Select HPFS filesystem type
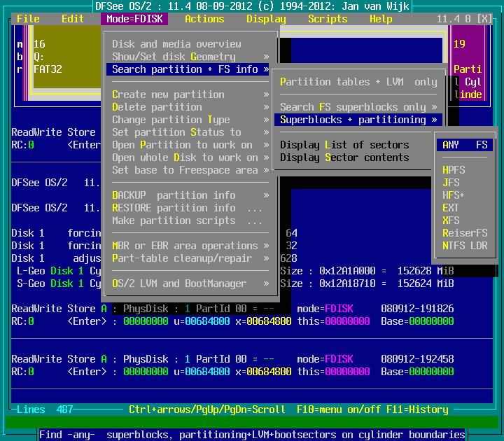The width and height of the screenshot is (504, 441). 454,170
